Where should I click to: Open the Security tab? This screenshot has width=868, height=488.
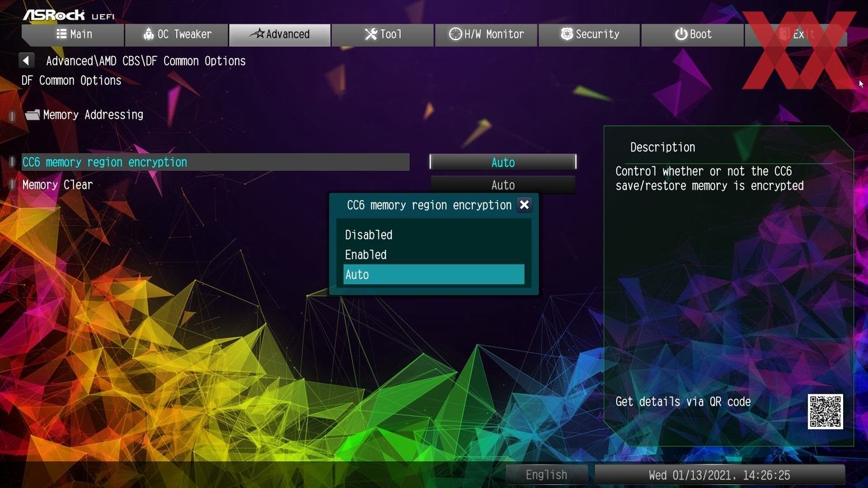pyautogui.click(x=589, y=34)
